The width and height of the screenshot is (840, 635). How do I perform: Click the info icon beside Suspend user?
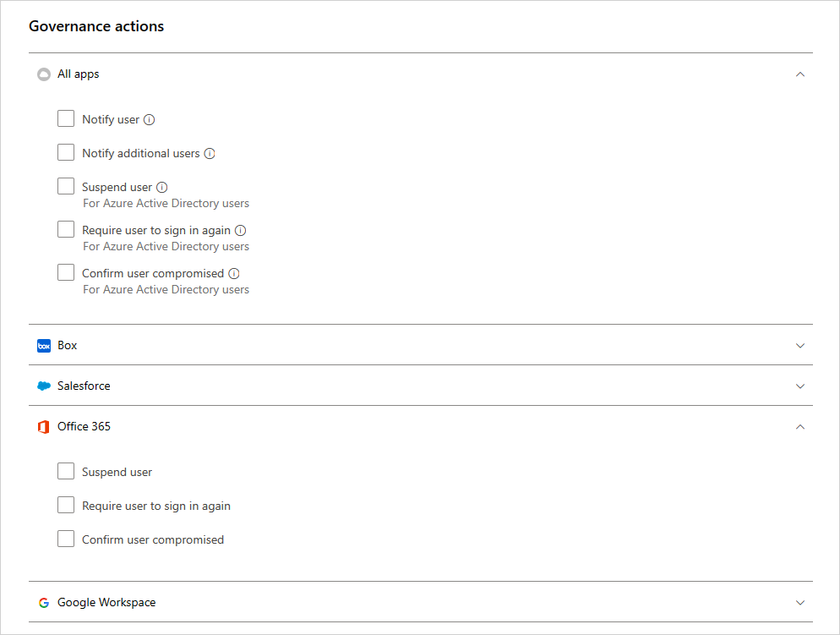point(162,186)
